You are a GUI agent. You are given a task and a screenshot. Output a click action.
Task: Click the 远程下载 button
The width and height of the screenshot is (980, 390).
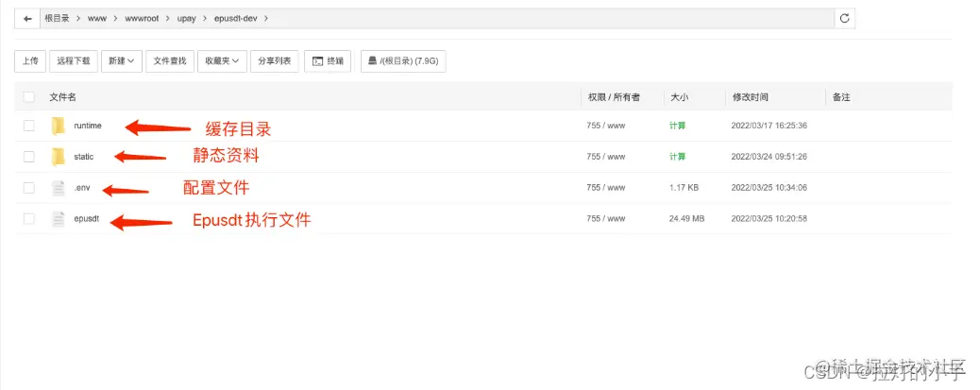point(73,61)
